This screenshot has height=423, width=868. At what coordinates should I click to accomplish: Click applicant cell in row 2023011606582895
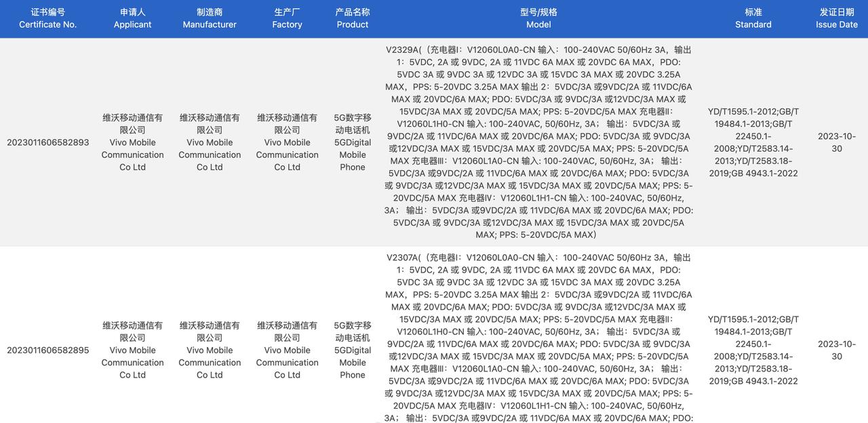(x=132, y=350)
